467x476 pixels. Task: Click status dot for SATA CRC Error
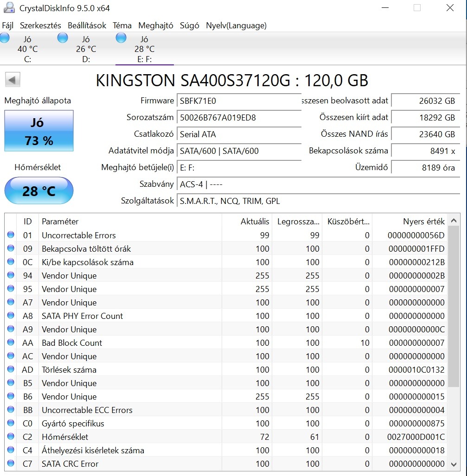point(11,463)
